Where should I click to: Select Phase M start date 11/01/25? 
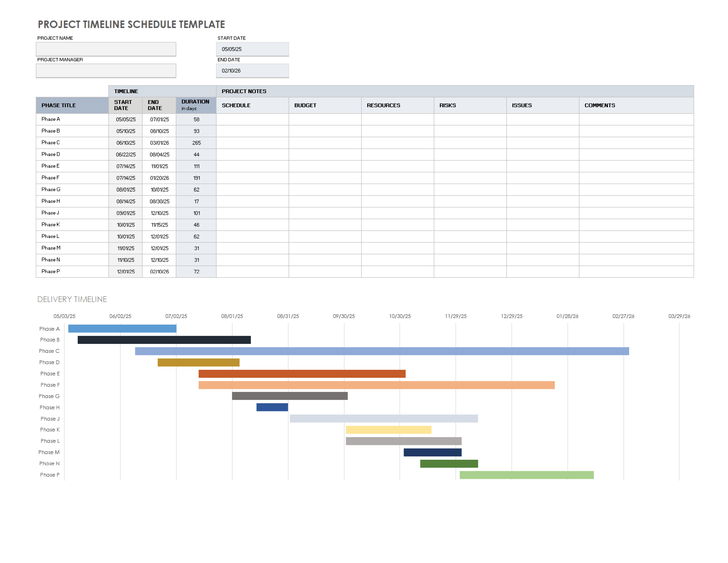click(x=125, y=248)
